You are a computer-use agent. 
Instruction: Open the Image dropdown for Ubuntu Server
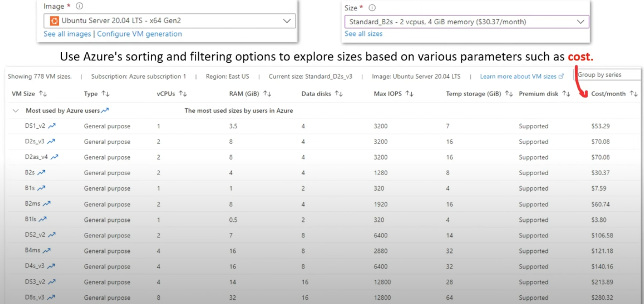coord(169,21)
